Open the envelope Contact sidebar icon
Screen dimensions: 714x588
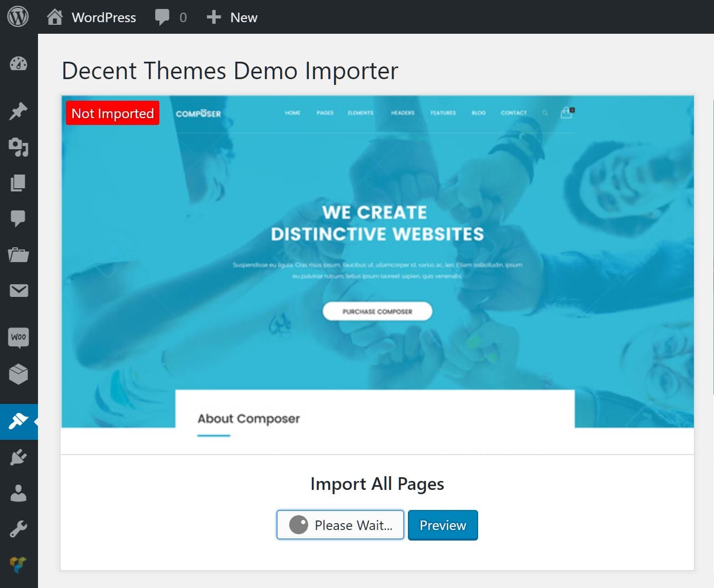click(x=19, y=290)
